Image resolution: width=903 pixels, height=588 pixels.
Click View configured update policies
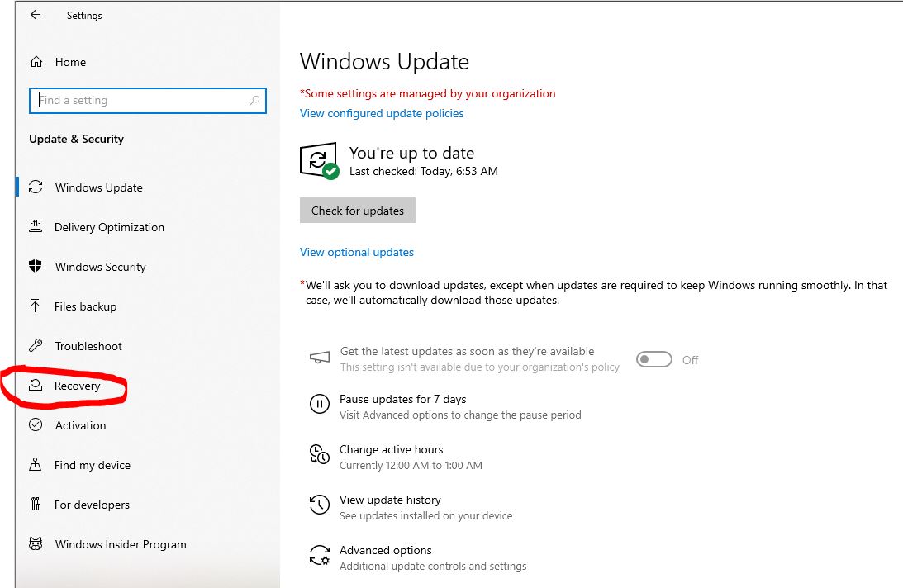pyautogui.click(x=382, y=113)
